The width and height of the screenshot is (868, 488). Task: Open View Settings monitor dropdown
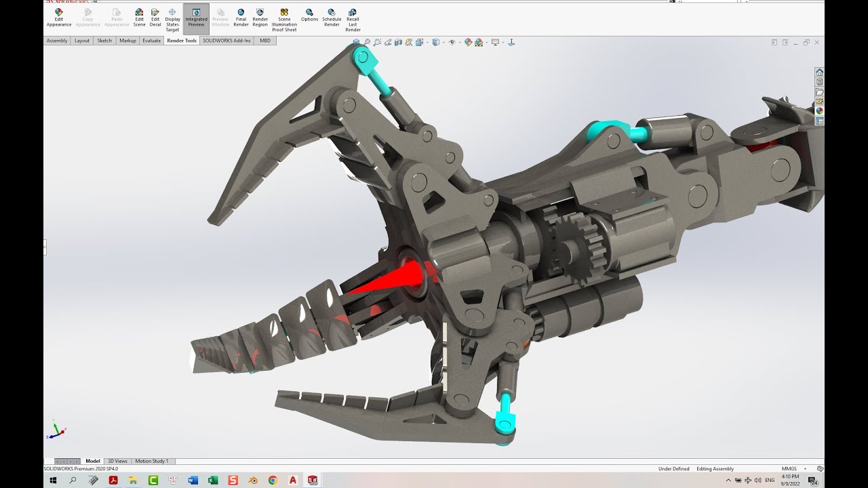496,42
